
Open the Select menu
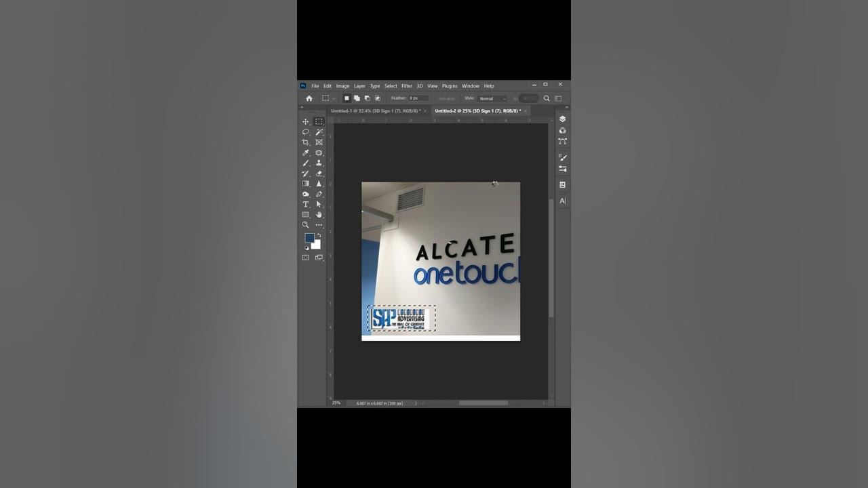tap(391, 86)
